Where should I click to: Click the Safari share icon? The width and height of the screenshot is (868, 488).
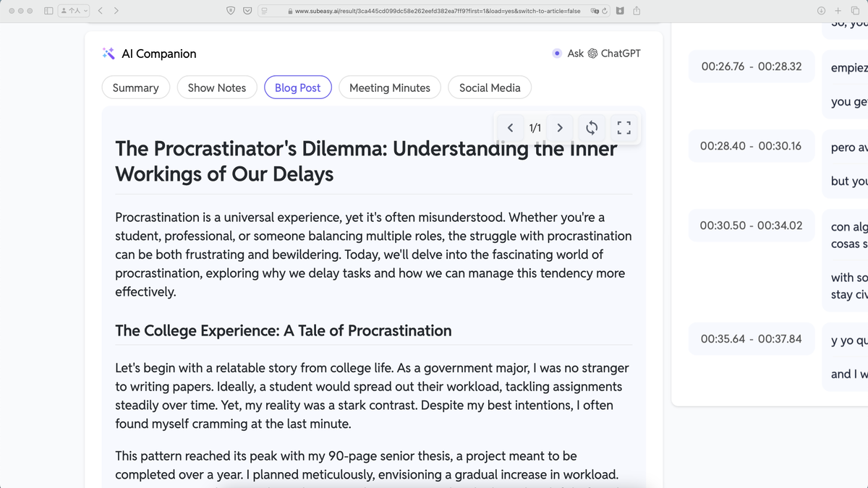pos(637,11)
